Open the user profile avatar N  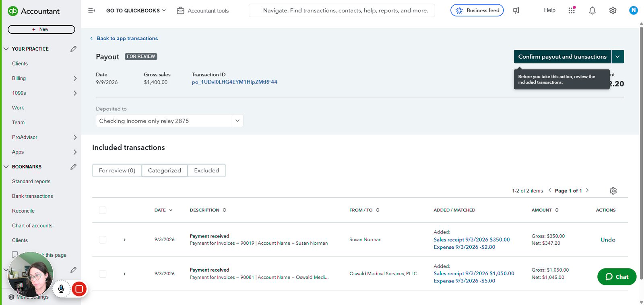(634, 10)
